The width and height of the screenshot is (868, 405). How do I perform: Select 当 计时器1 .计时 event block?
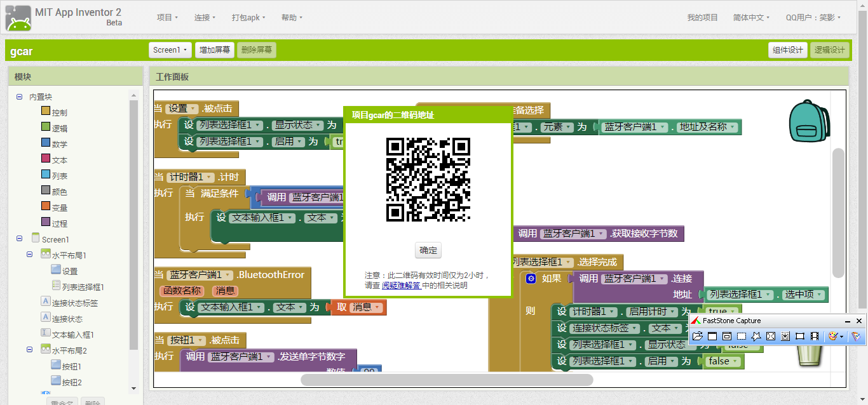click(200, 177)
